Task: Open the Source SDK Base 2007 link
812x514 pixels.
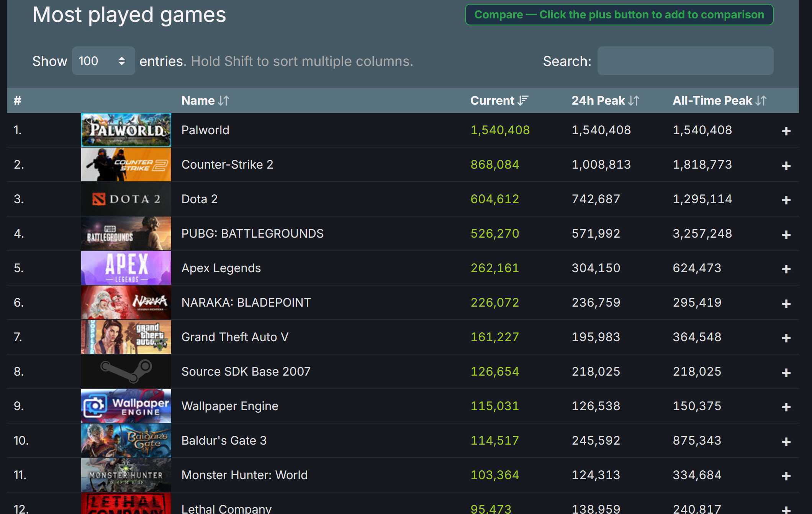Action: tap(246, 371)
